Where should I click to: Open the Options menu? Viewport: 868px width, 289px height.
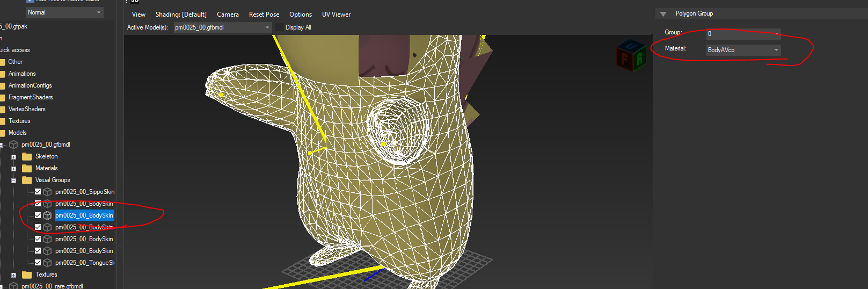pos(301,15)
